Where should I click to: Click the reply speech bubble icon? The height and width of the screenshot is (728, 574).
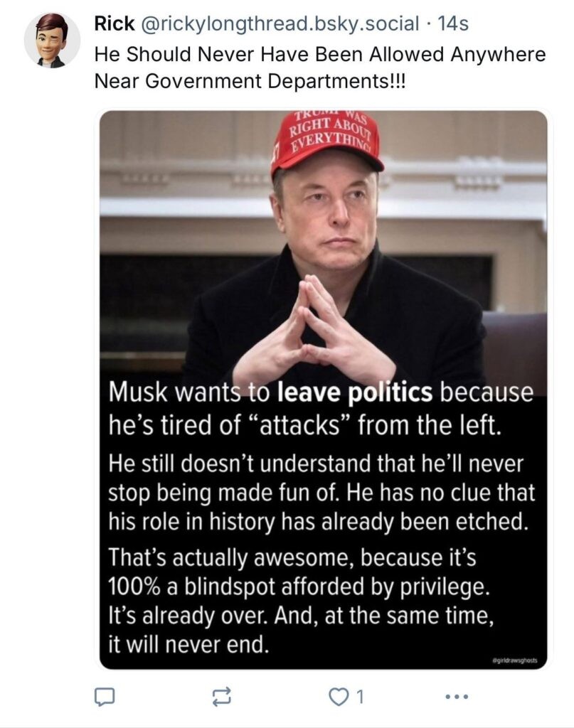click(104, 697)
